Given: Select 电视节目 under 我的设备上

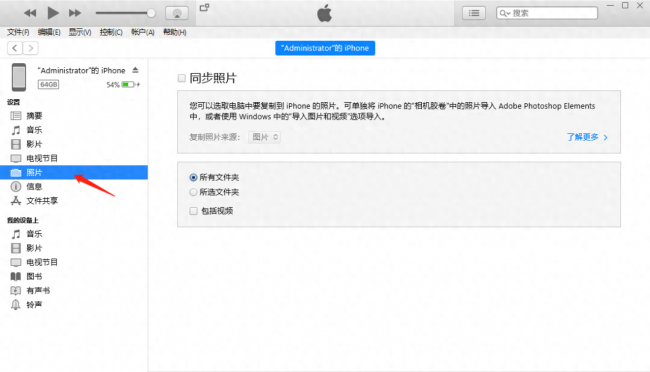Looking at the screenshot, I should point(74,262).
